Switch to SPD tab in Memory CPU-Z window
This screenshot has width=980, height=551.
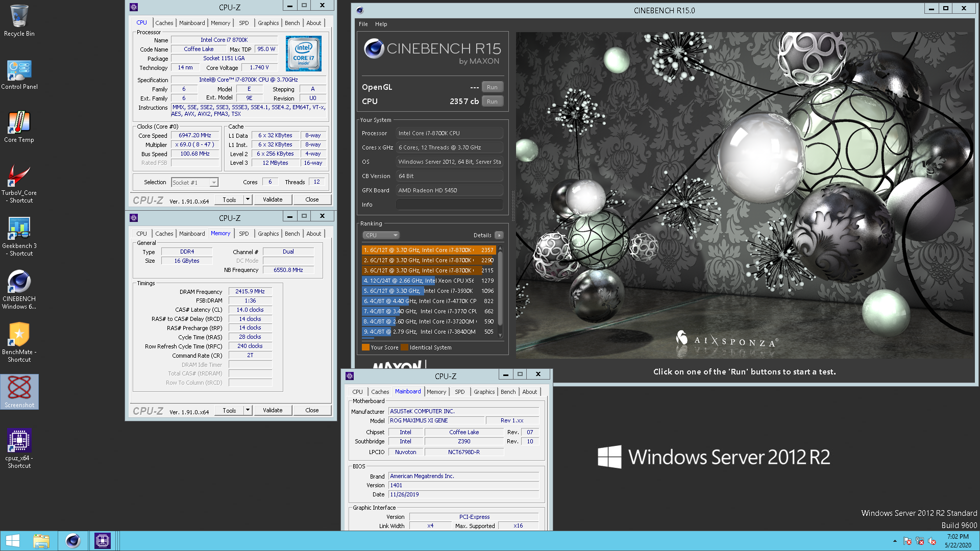tap(244, 234)
